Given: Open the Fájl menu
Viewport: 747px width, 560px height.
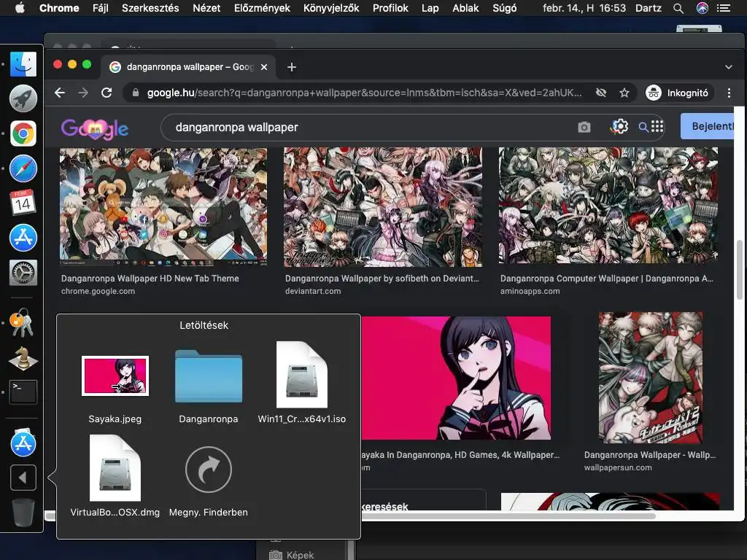Looking at the screenshot, I should point(101,8).
